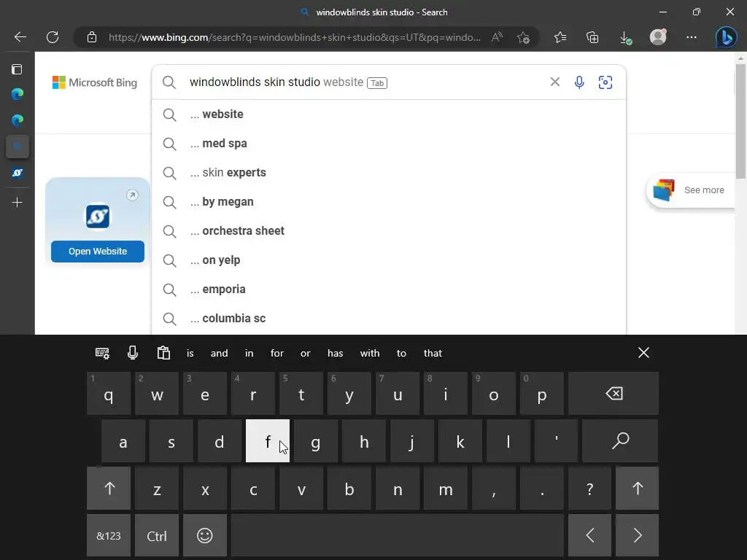Tap the 'm' key
The height and width of the screenshot is (560, 747).
[446, 488]
